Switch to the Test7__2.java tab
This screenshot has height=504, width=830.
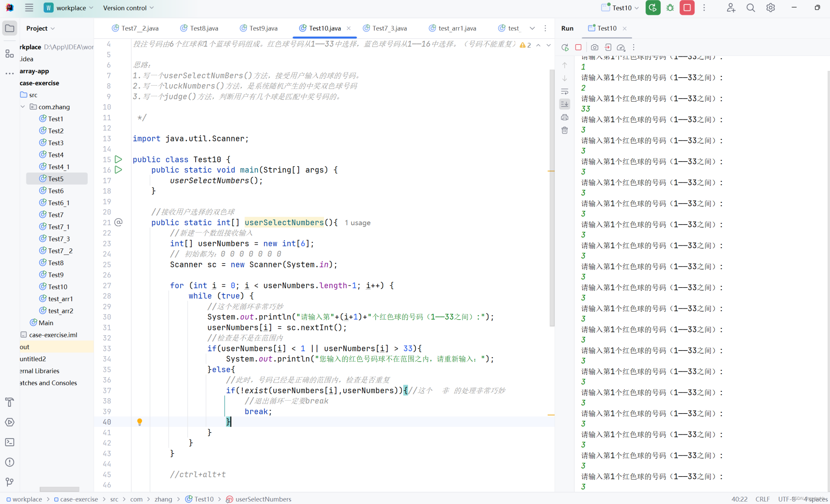(x=135, y=28)
